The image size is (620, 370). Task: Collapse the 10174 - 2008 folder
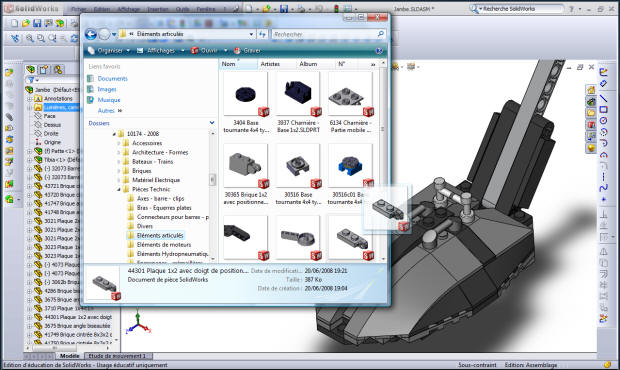[114, 134]
